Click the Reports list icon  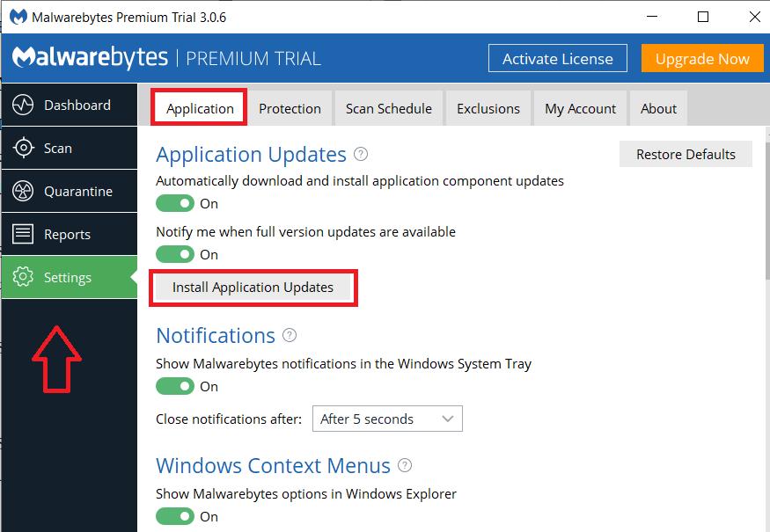(x=23, y=234)
